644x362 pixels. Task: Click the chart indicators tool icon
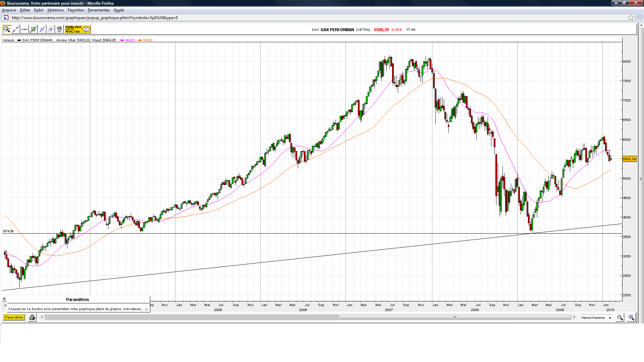click(33, 29)
